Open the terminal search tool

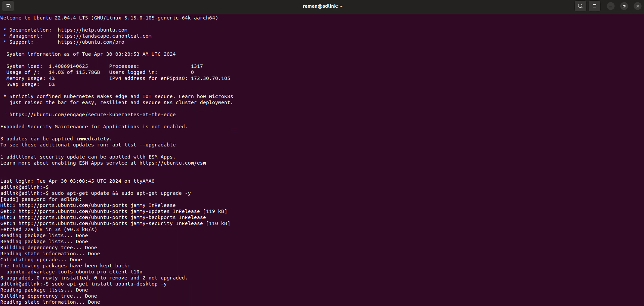click(580, 6)
